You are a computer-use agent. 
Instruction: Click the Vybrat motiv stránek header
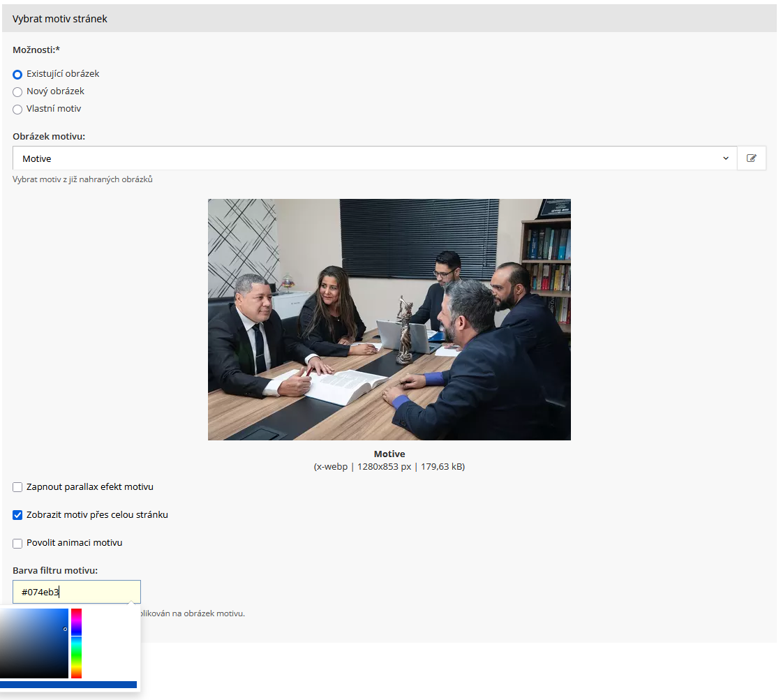click(x=60, y=19)
